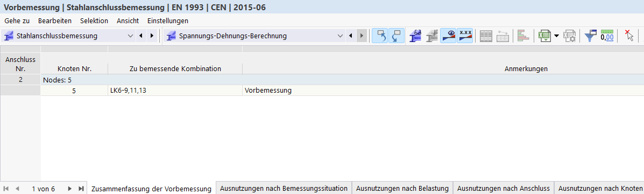Switch to Ausnutzungen nach Belastung tab

[x=402, y=188]
